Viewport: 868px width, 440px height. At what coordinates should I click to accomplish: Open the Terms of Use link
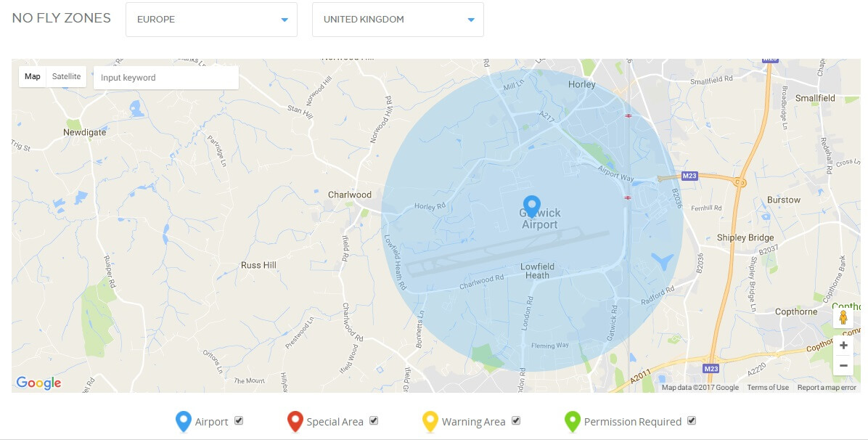coord(768,387)
